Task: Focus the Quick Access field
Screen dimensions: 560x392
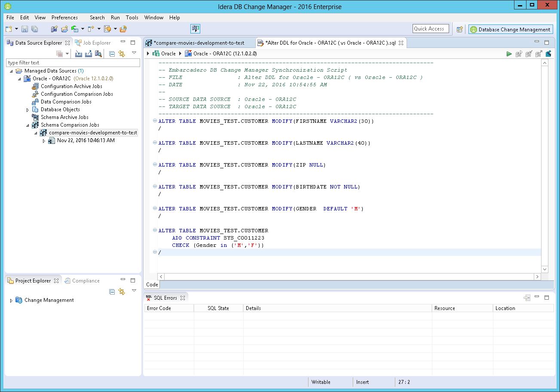Action: [x=431, y=29]
